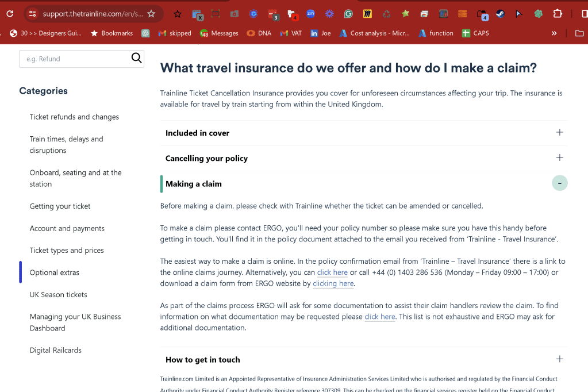Select Train times, delays and disruptions category

tap(66, 145)
